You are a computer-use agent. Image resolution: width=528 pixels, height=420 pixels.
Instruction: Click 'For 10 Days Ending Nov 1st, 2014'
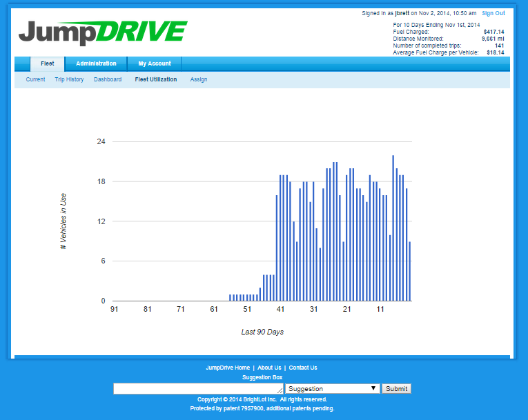coord(436,25)
